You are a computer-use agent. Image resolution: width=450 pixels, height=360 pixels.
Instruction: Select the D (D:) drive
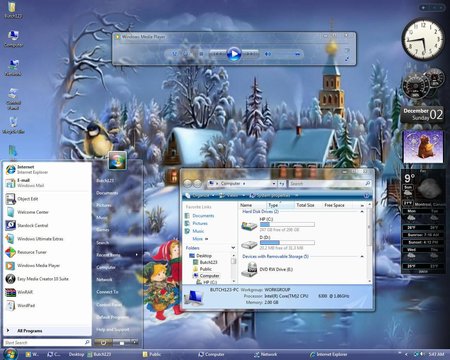tap(278, 242)
